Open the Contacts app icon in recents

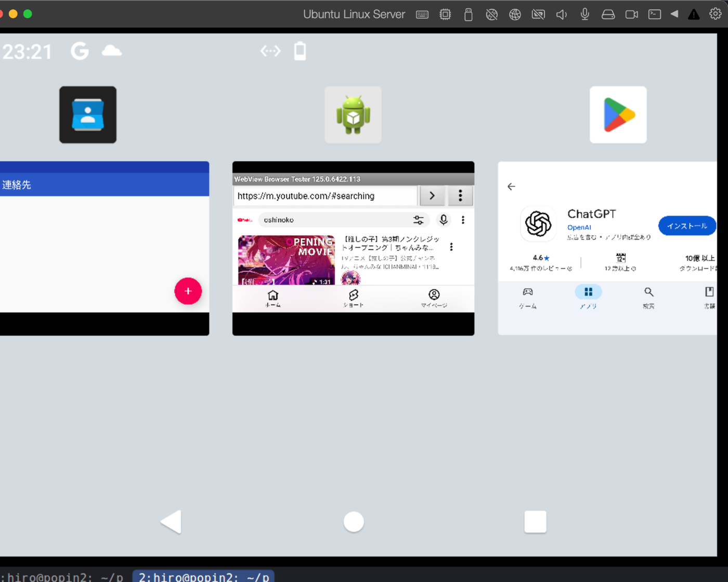(x=88, y=115)
